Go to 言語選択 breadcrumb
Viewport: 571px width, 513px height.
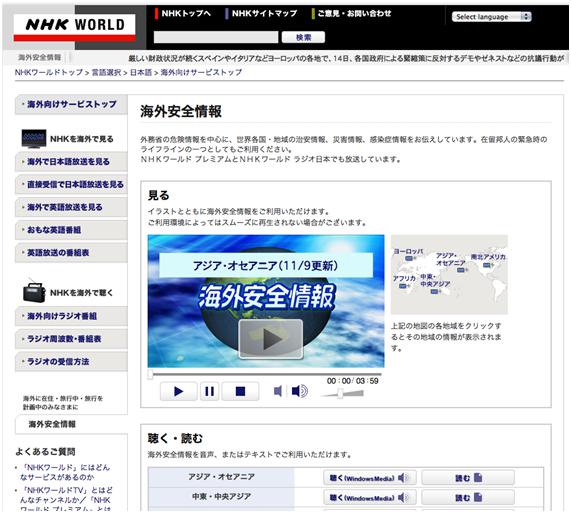pos(106,72)
